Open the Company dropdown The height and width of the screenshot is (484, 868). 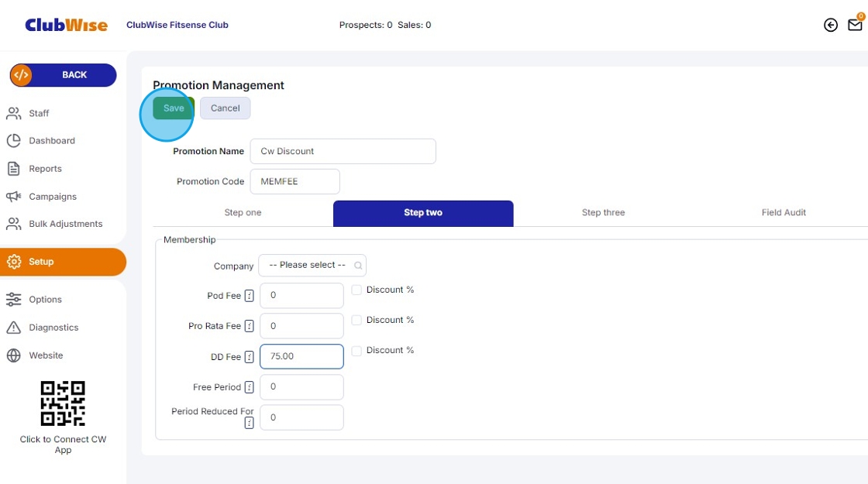312,266
